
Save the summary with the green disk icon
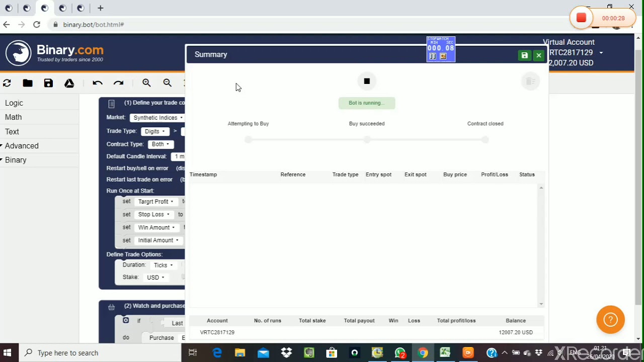click(524, 55)
